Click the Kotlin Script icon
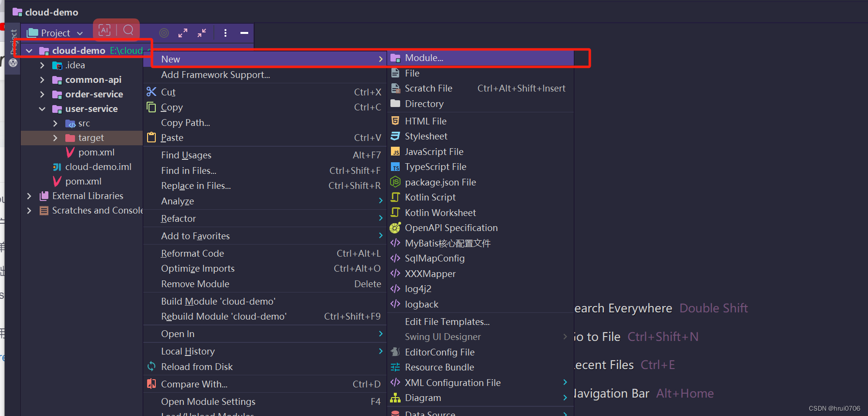This screenshot has height=416, width=868. coord(395,197)
